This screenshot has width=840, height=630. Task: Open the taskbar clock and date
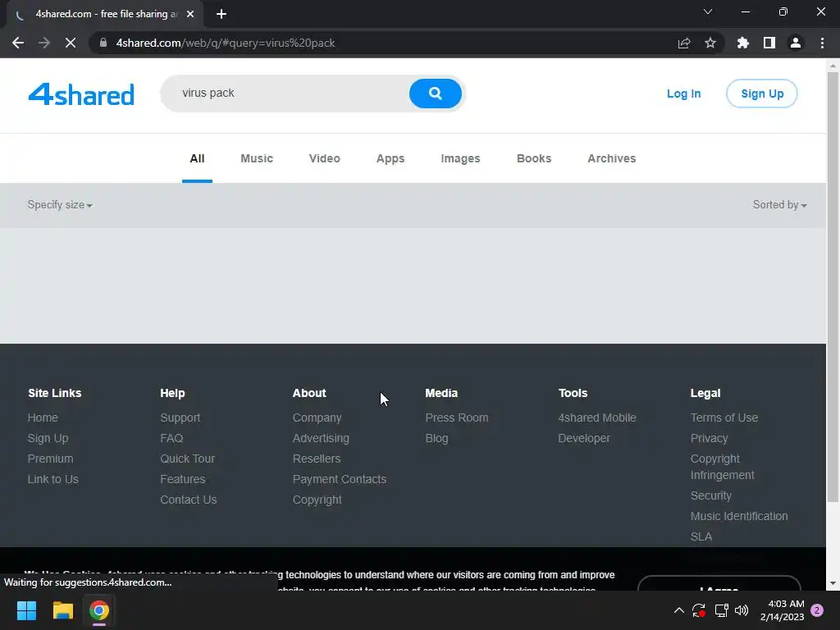pyautogui.click(x=782, y=610)
